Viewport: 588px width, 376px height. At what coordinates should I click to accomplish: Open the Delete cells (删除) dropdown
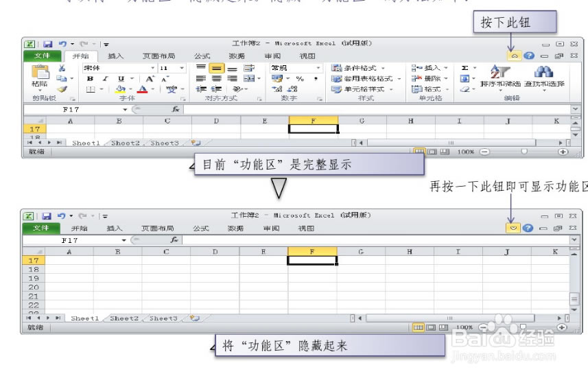coord(430,78)
